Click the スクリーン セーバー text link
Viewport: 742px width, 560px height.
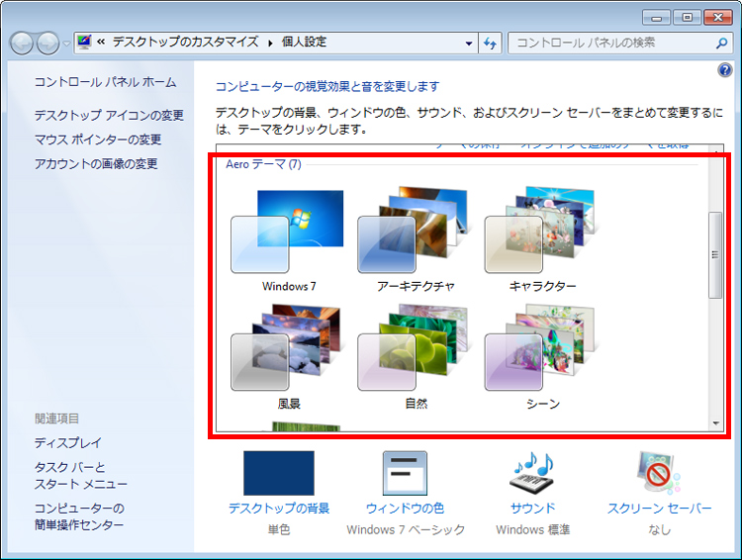point(659,509)
